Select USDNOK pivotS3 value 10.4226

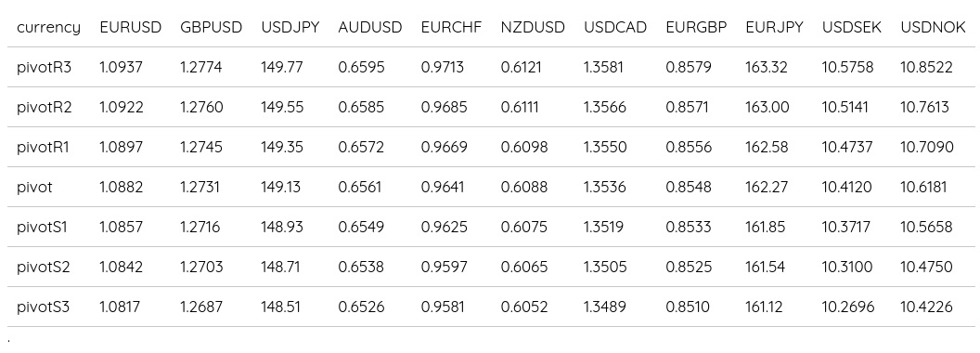[x=926, y=307]
